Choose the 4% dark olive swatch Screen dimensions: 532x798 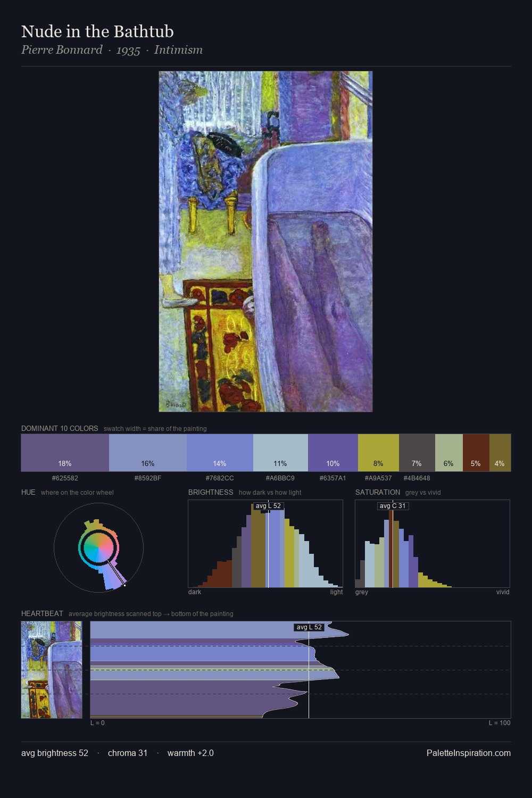(500, 453)
